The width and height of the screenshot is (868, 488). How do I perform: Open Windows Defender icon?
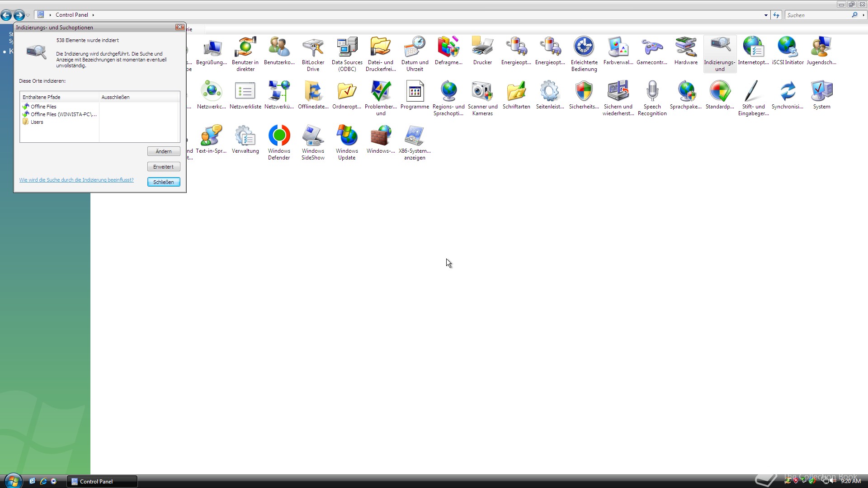click(x=279, y=143)
